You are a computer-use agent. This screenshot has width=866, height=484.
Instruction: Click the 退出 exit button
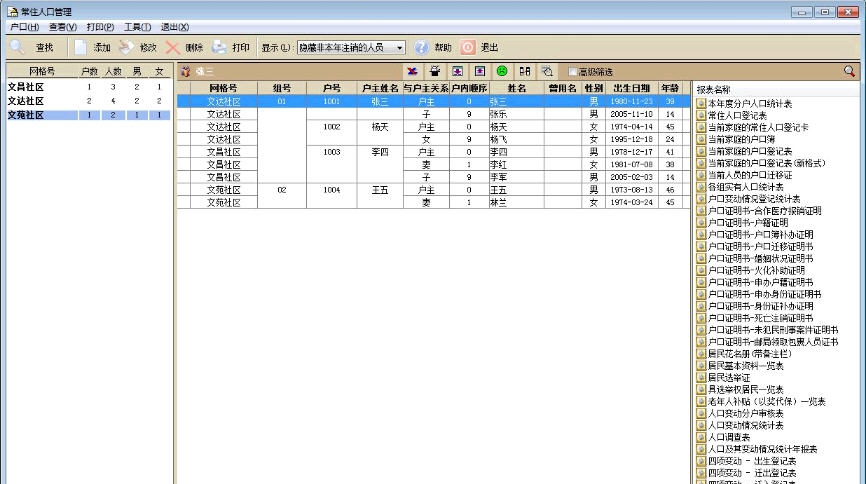pyautogui.click(x=479, y=48)
